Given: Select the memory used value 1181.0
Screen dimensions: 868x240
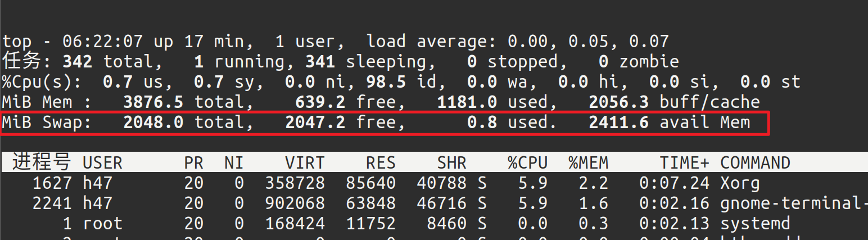Looking at the screenshot, I should coord(467,102).
